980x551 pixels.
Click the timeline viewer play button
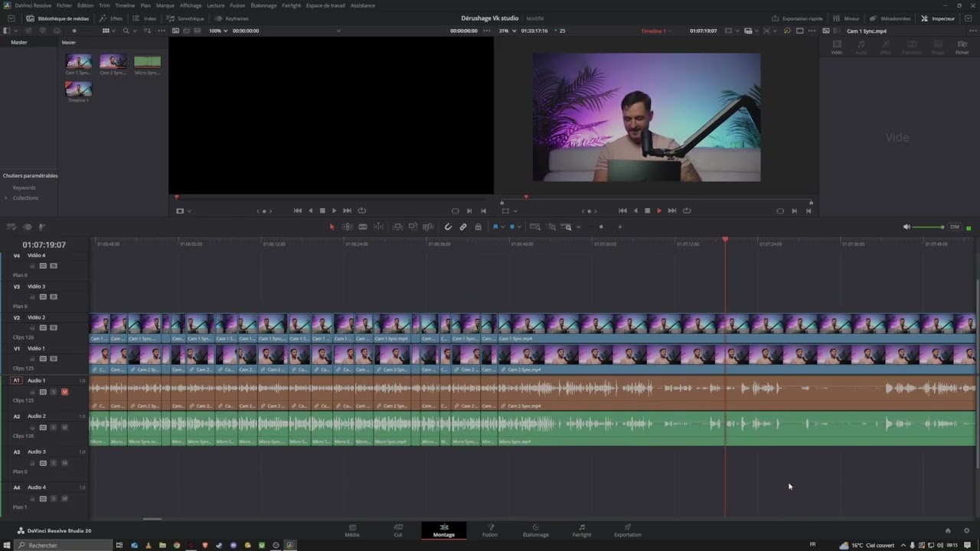pos(658,210)
